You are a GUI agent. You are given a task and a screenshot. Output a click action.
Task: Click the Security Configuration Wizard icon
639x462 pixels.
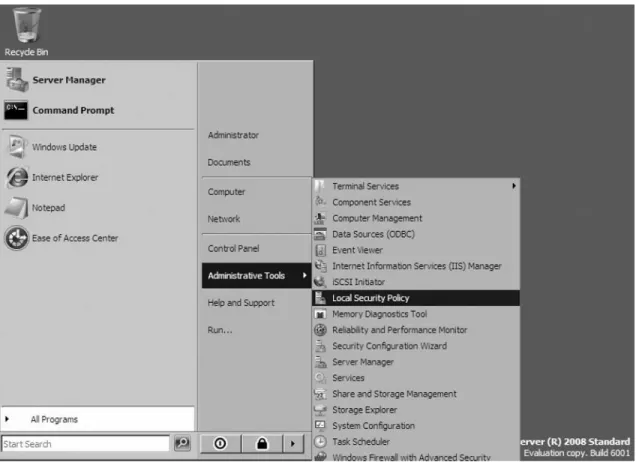pyautogui.click(x=320, y=346)
